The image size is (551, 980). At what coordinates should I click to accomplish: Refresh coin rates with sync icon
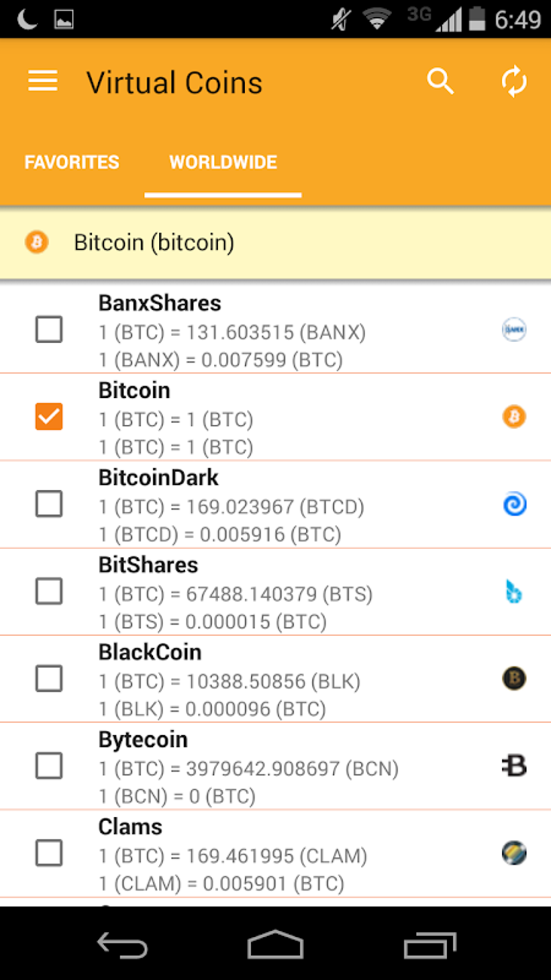click(x=514, y=82)
